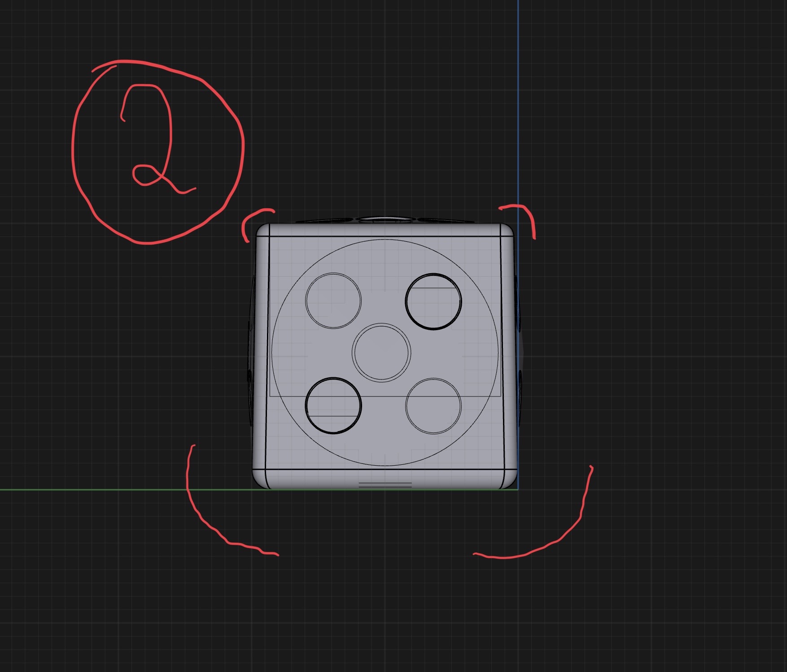
Task: Select the bold top-right pip circle
Action: [433, 301]
